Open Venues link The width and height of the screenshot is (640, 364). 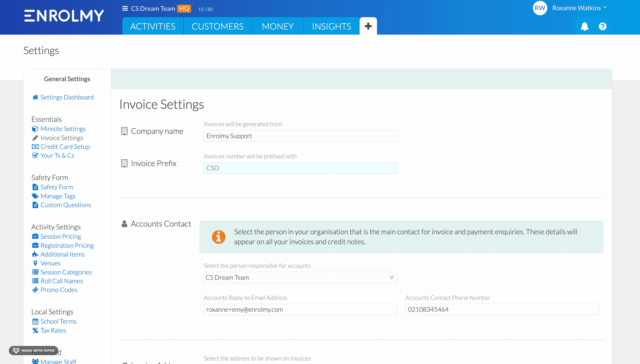50,263
